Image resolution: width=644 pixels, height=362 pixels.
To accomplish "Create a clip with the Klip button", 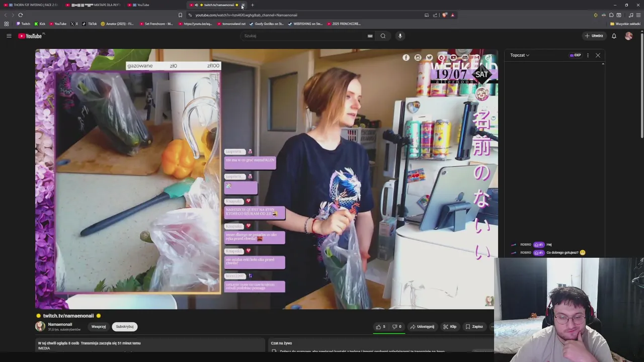I will 450,327.
